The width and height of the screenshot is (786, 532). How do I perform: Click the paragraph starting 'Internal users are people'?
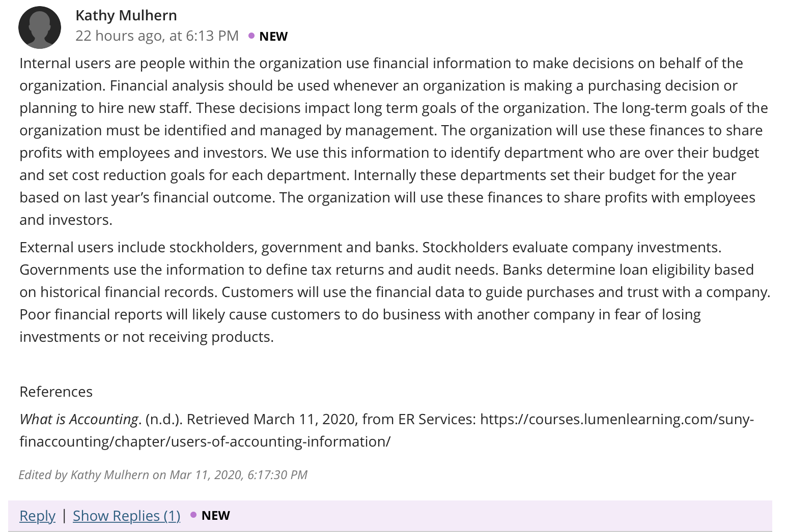click(394, 141)
